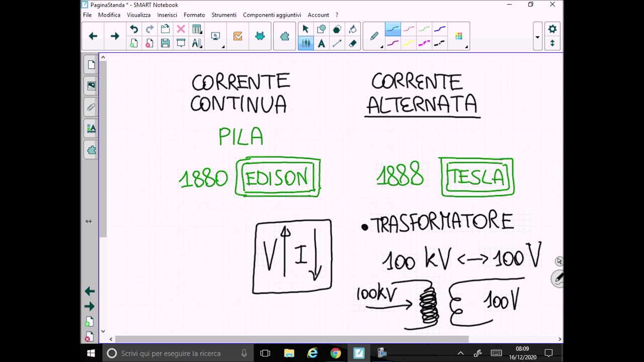Open the Add-ons puzzle sidebar tab

click(91, 150)
